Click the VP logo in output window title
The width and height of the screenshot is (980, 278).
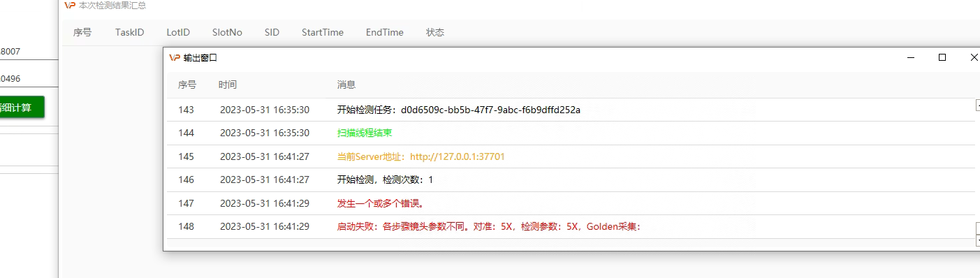(x=175, y=58)
